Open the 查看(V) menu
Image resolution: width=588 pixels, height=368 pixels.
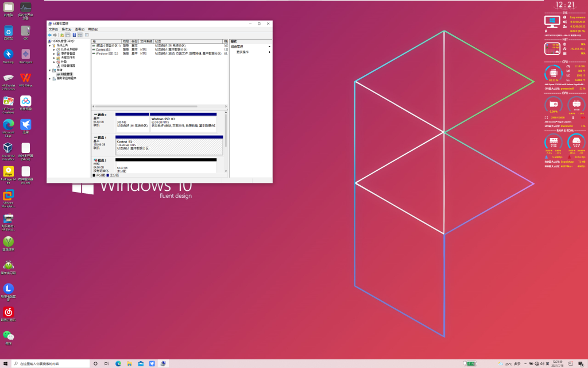point(79,29)
